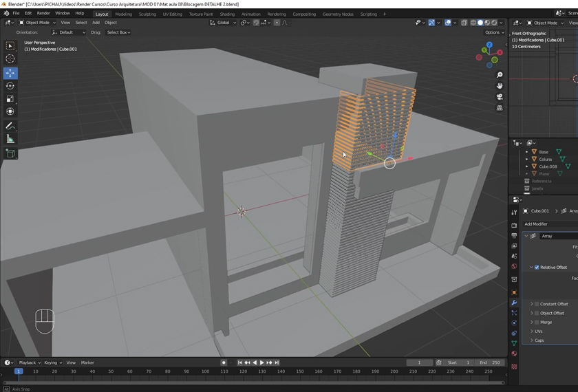Select the Move tool in toolbar
Viewport: 578px width, 392px height.
10,73
